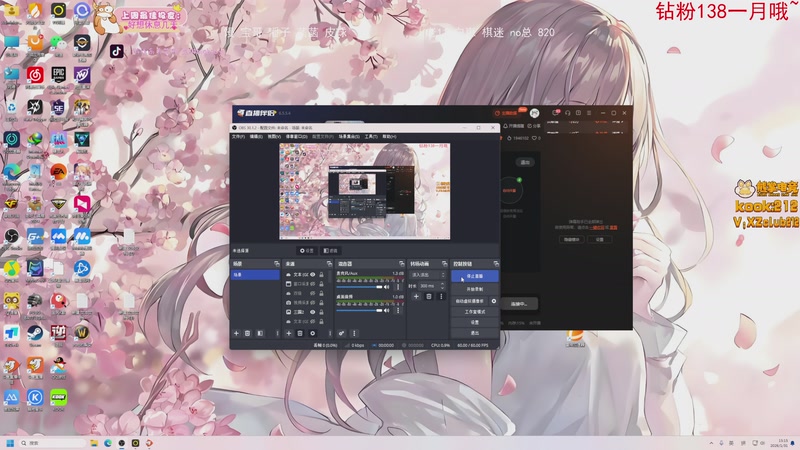The height and width of the screenshot is (450, 800).
Task: Open the View menu in OBS
Action: [x=274, y=137]
